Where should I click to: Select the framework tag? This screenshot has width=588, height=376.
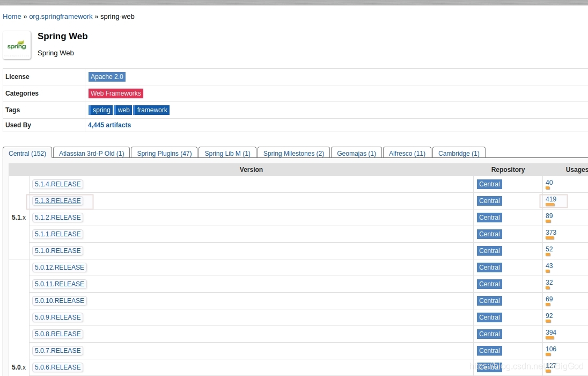pyautogui.click(x=152, y=110)
